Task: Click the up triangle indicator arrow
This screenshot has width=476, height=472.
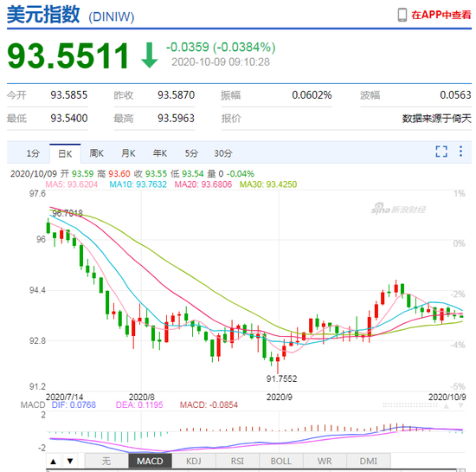Action: pos(54,462)
